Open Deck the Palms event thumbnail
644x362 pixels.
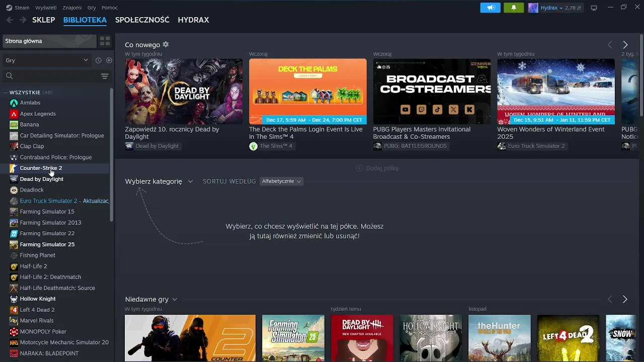[308, 92]
